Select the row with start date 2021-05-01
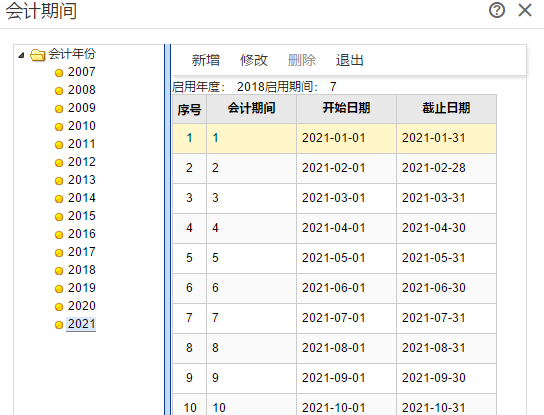544x415 pixels. point(334,258)
